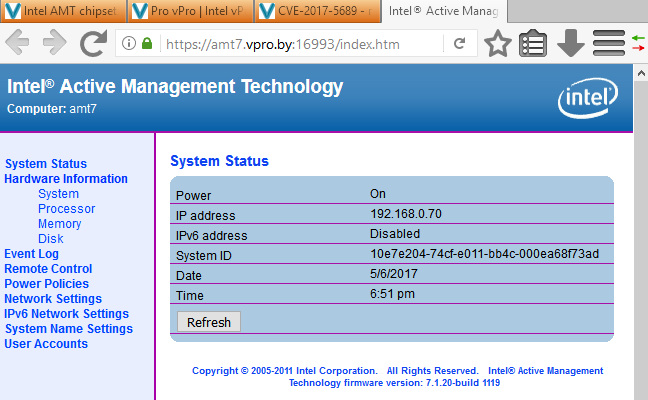The image size is (648, 400).
Task: Click the Intel Active Management Technology title
Action: click(x=175, y=87)
